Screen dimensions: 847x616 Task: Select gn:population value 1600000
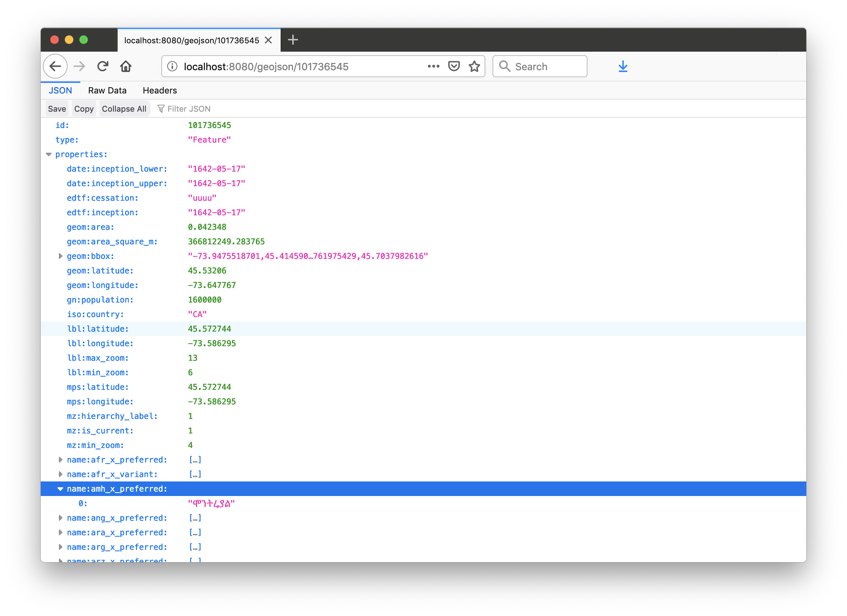(x=205, y=300)
